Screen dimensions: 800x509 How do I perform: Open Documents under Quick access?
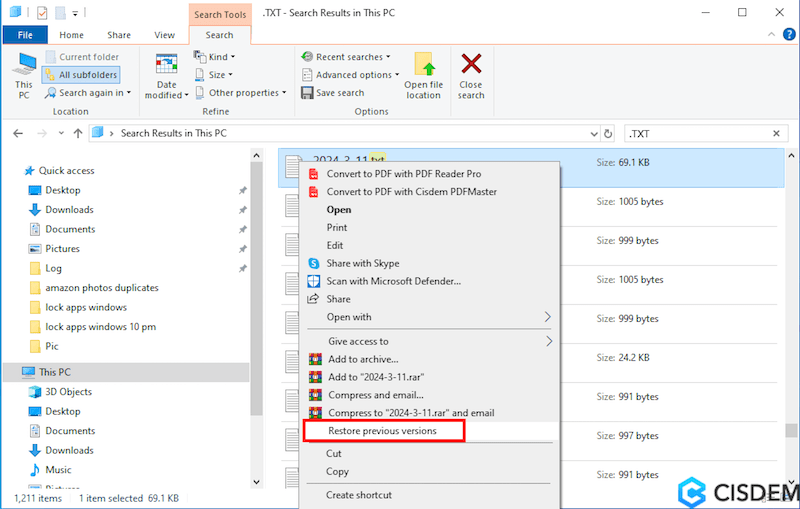[x=70, y=229]
